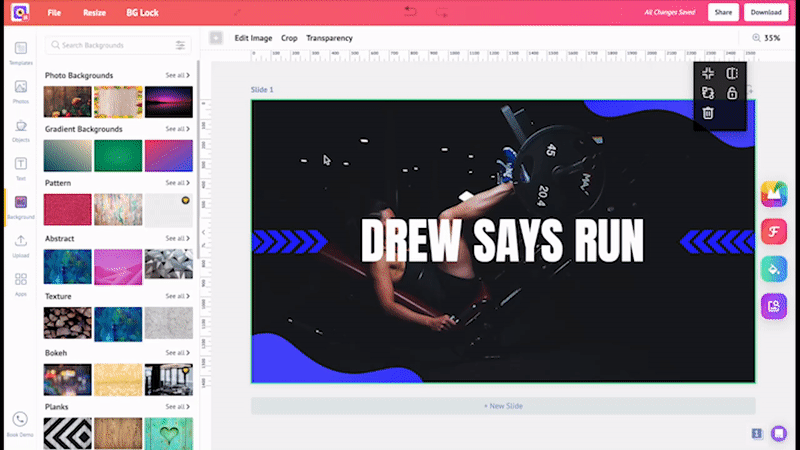This screenshot has width=800, height=450.
Task: Expand Gradient Backgrounds with See all
Action: pyautogui.click(x=178, y=129)
